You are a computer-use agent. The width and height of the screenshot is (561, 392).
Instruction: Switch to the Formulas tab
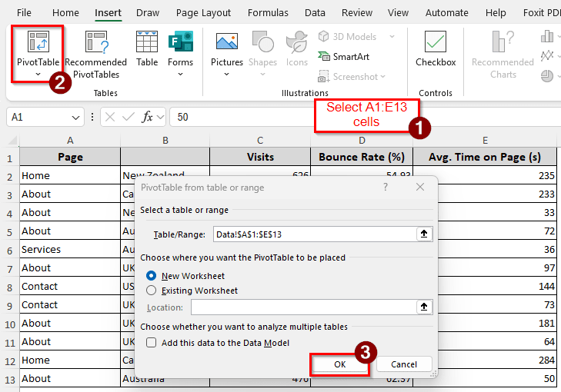click(269, 13)
